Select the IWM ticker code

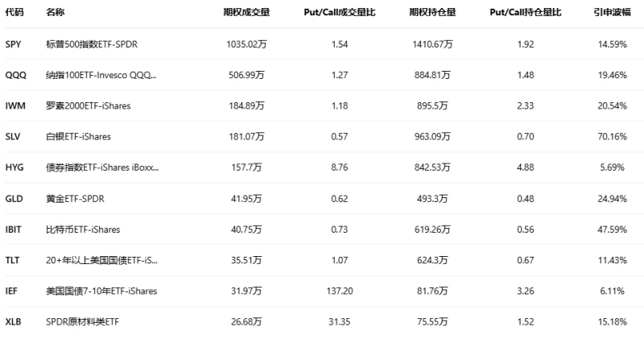[15, 106]
